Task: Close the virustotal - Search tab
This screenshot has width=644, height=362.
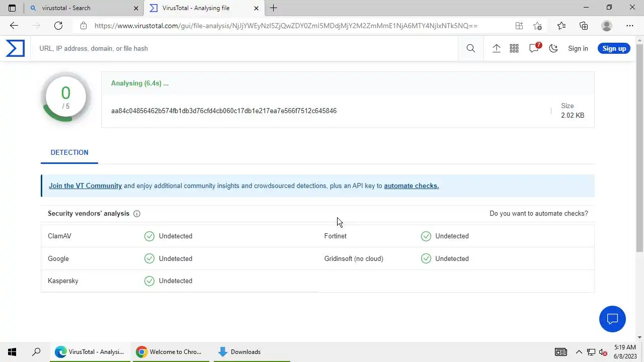Action: tap(136, 8)
